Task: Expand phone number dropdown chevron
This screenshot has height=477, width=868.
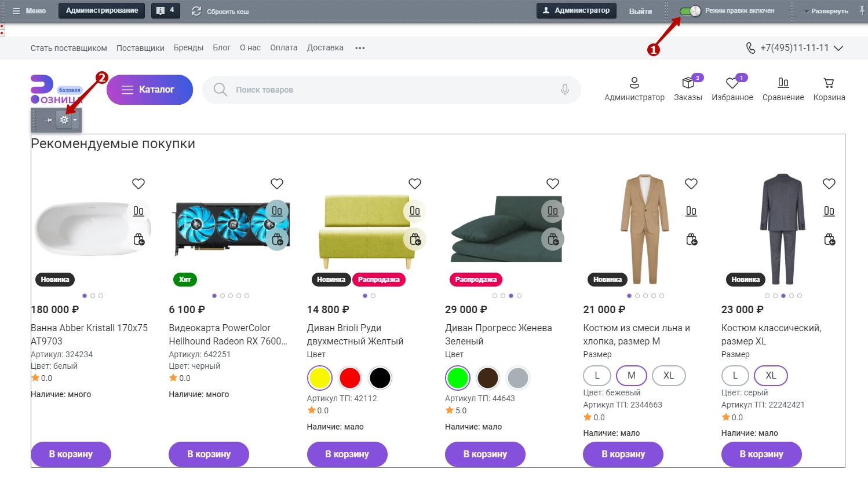Action: [838, 48]
